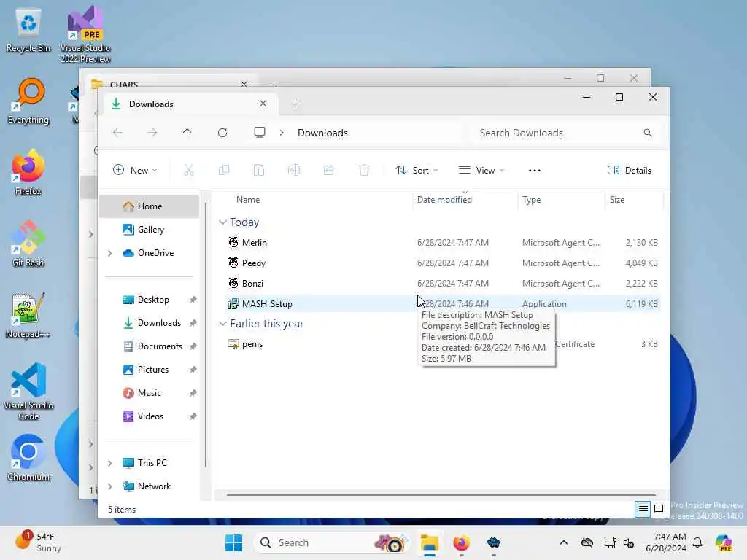The height and width of the screenshot is (560, 747).
Task: Click the Copy toolbar icon
Action: pos(224,170)
